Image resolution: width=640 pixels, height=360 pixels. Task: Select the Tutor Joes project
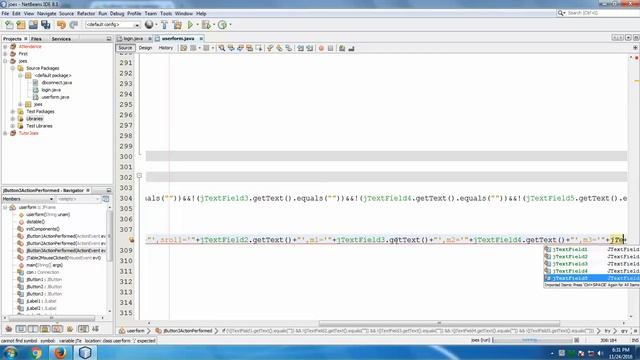(x=28, y=133)
